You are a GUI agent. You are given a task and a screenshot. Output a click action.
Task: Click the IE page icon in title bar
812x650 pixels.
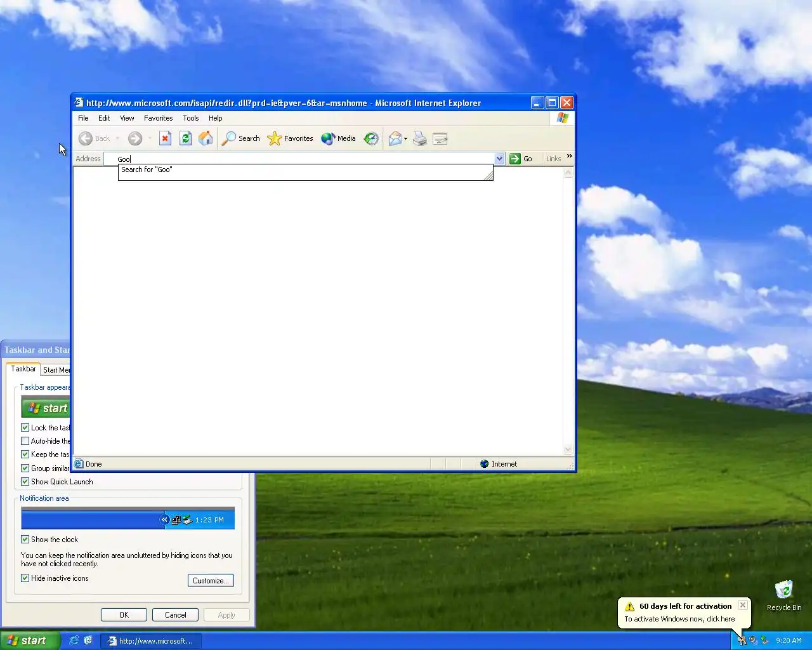coord(79,102)
